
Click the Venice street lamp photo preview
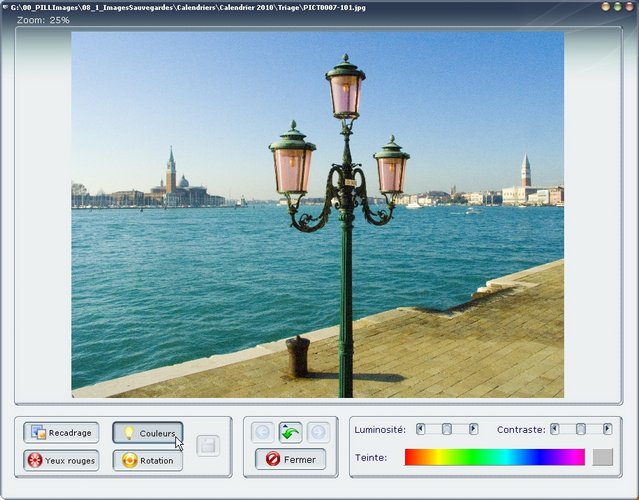(317, 214)
